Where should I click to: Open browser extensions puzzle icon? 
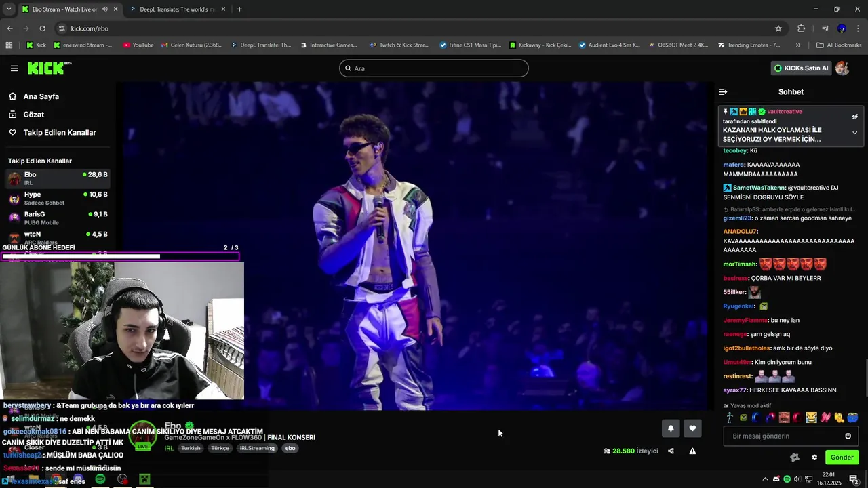(801, 28)
